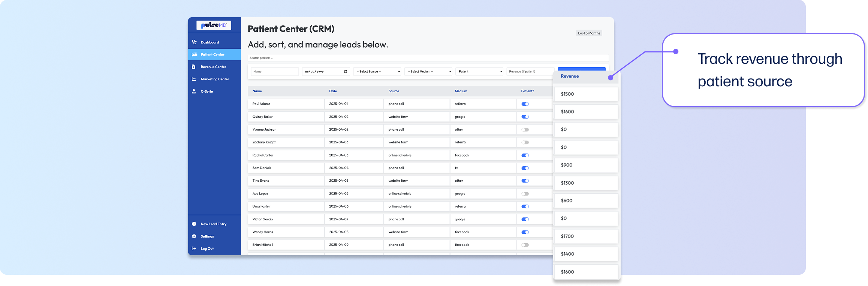The image size is (868, 286).
Task: Open the Last 3 Months range selector
Action: (589, 33)
